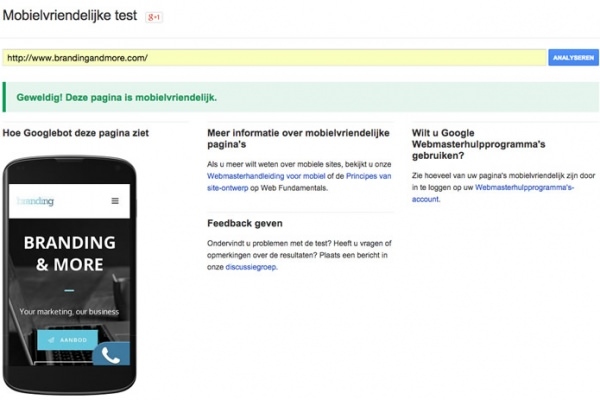Click the 'Mobielvriendelijke test' page title
Image resolution: width=600 pixels, height=400 pixels.
coord(70,16)
